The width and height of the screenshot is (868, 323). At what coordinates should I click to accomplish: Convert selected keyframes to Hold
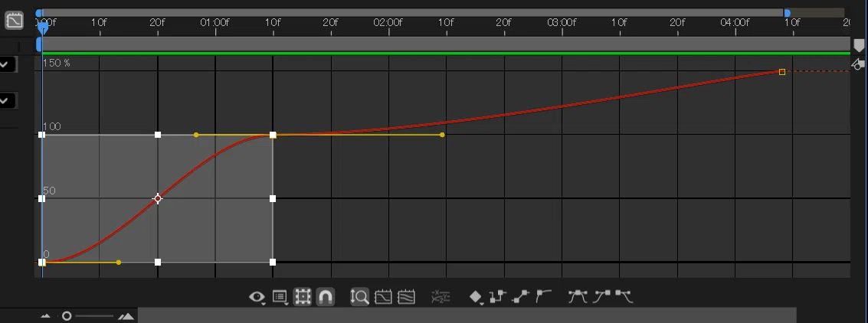[x=498, y=297]
